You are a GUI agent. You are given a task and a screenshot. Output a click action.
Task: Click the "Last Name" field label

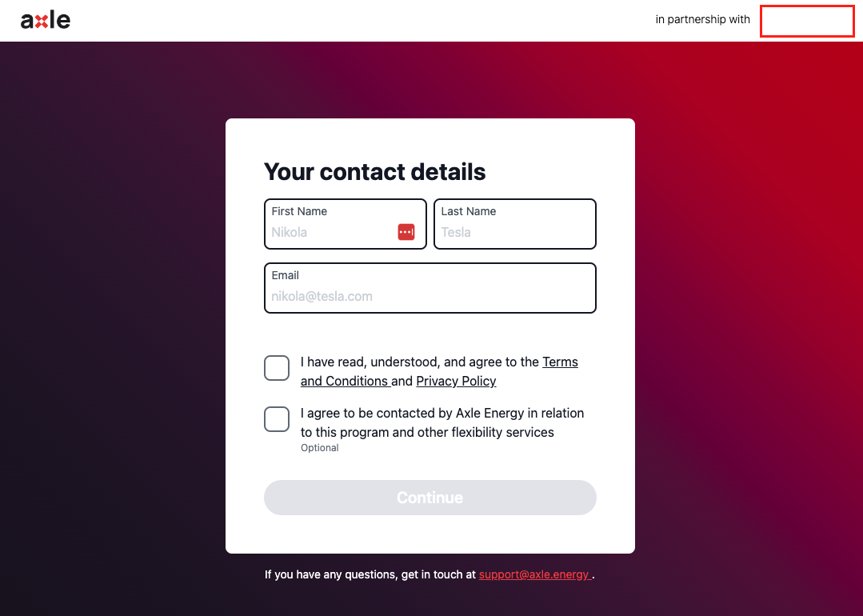(x=469, y=211)
